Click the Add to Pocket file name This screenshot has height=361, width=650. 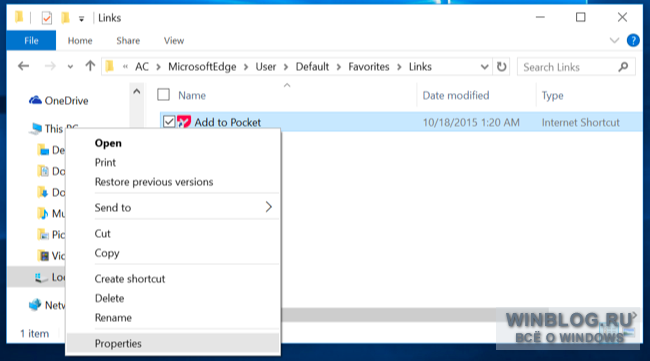[228, 122]
